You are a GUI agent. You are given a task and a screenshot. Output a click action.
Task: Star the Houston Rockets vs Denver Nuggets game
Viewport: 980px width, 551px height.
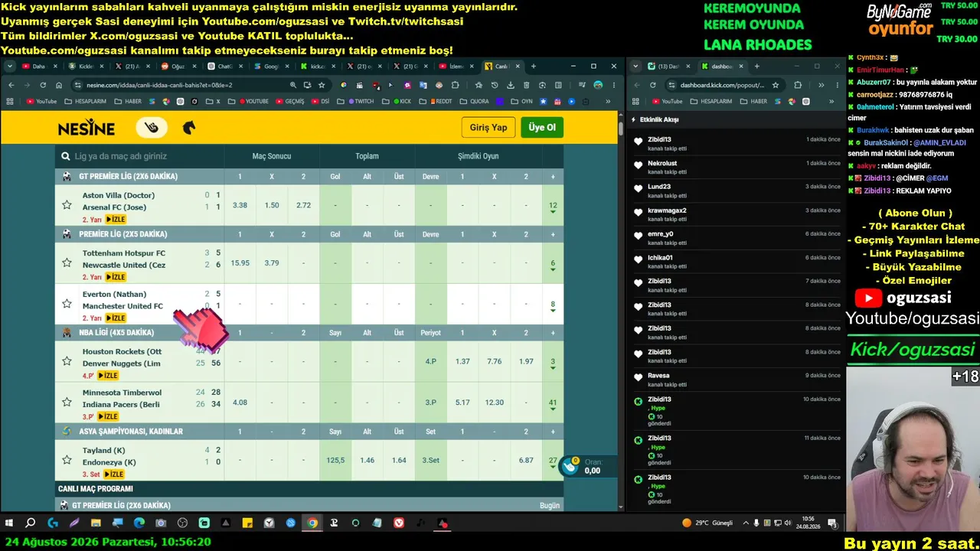(67, 361)
